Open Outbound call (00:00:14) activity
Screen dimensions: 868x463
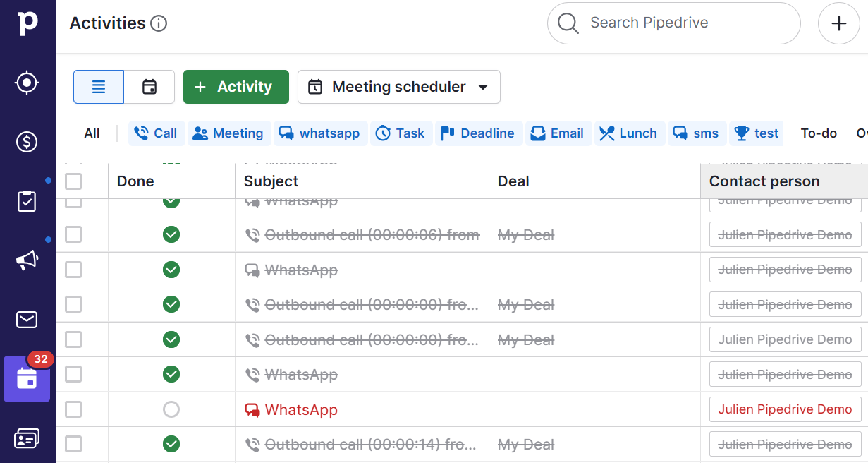point(372,445)
